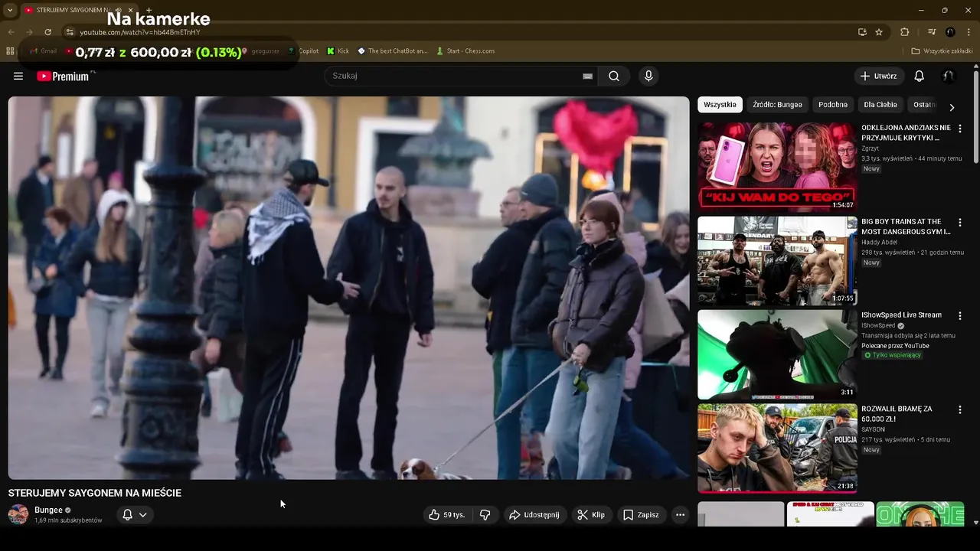The image size is (980, 551).
Task: Open options menu for BIG BOY TRAINS video
Action: (x=960, y=223)
